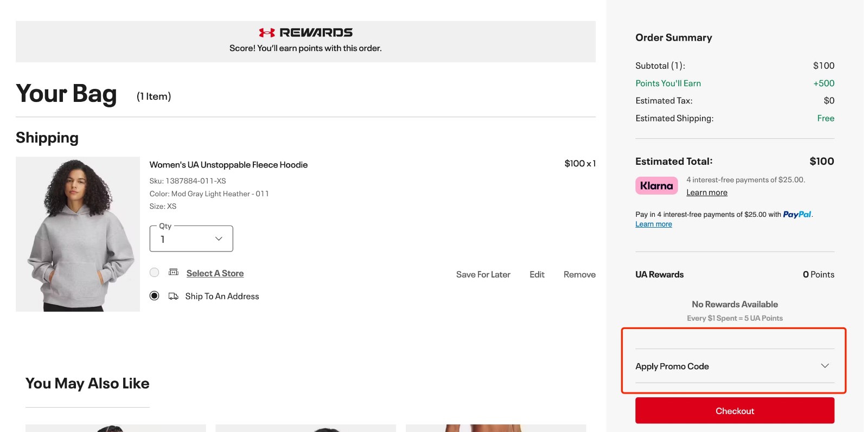The height and width of the screenshot is (432, 868).
Task: Click the PayPal logo
Action: (796, 214)
